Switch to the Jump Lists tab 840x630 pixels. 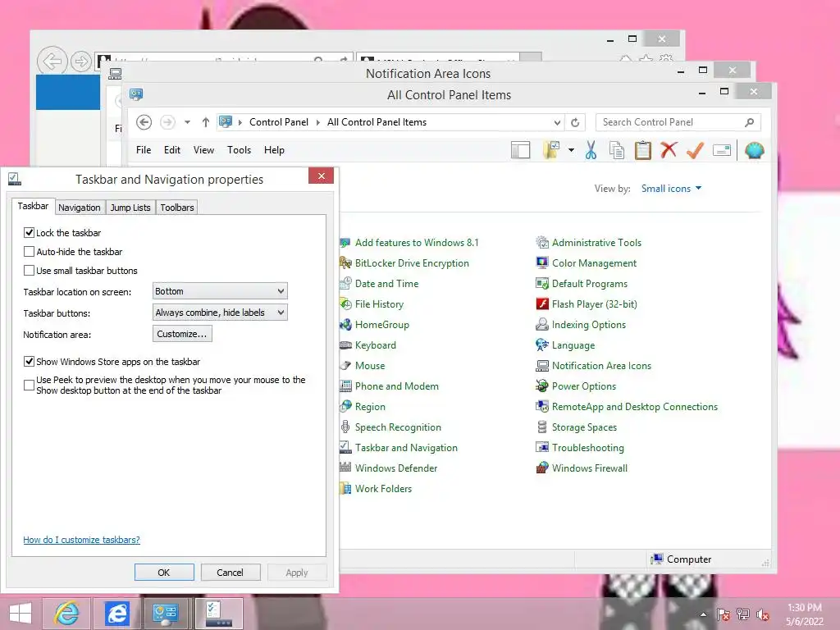[130, 208]
